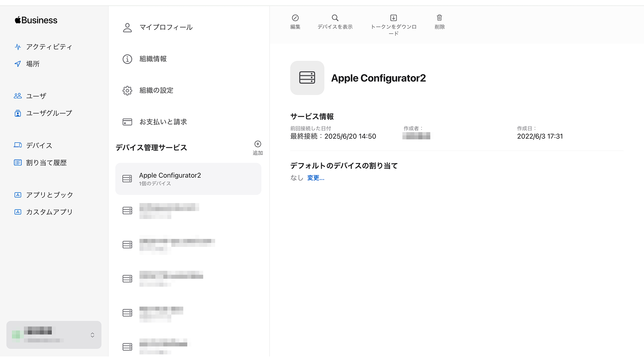Click the 1個のデバイス subtitle
Viewport: 644px width, 362px height.
tap(155, 184)
